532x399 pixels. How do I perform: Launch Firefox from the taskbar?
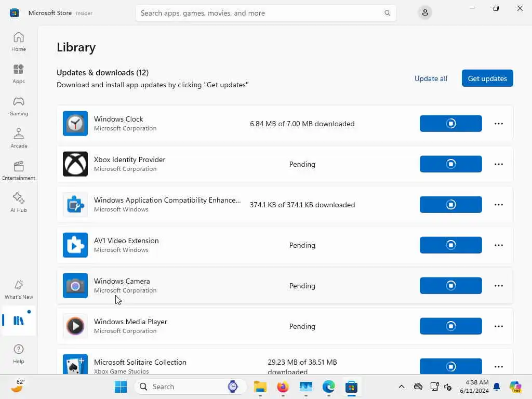point(283,387)
